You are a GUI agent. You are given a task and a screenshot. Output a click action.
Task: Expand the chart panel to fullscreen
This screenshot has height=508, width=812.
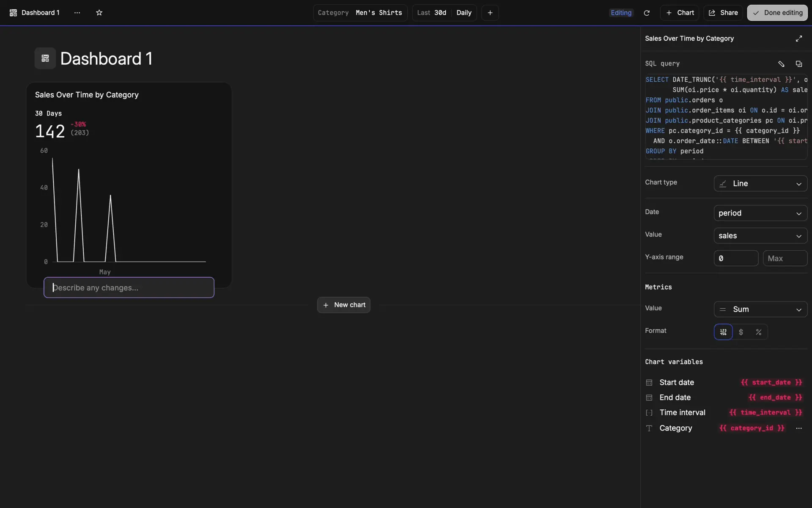coord(798,39)
